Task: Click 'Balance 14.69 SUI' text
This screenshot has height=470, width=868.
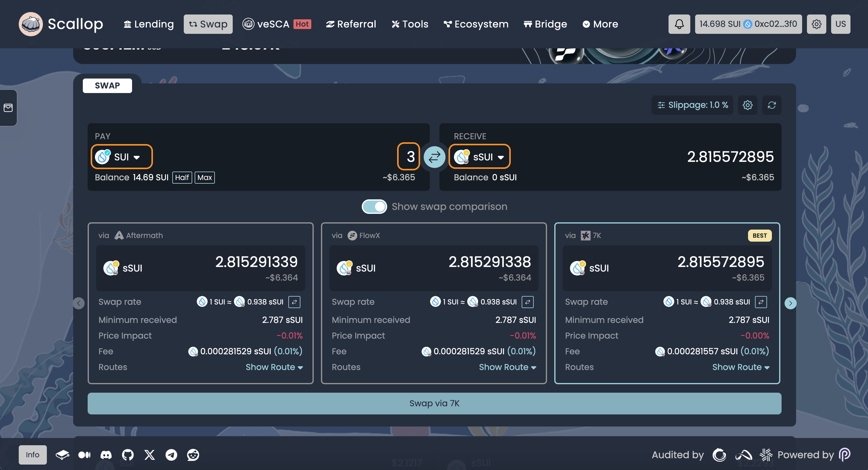Action: click(131, 177)
